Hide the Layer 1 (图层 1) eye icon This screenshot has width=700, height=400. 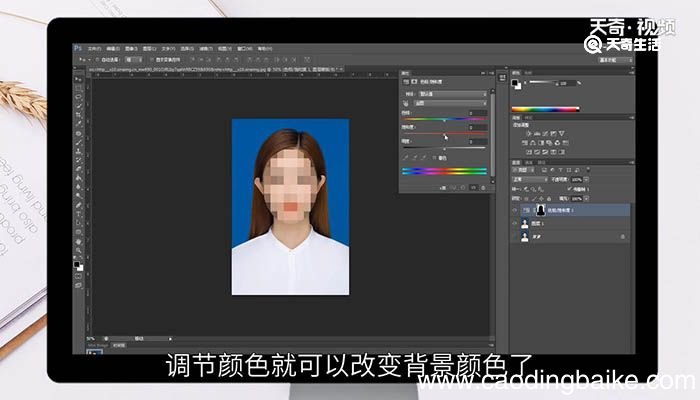click(x=515, y=223)
